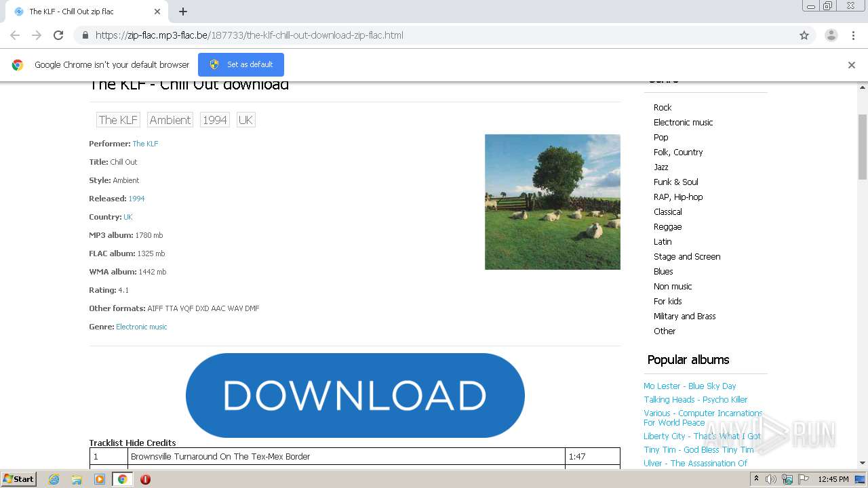Open Windows Media Player taskbar icon
Image resolution: width=868 pixels, height=488 pixels.
tap(100, 479)
